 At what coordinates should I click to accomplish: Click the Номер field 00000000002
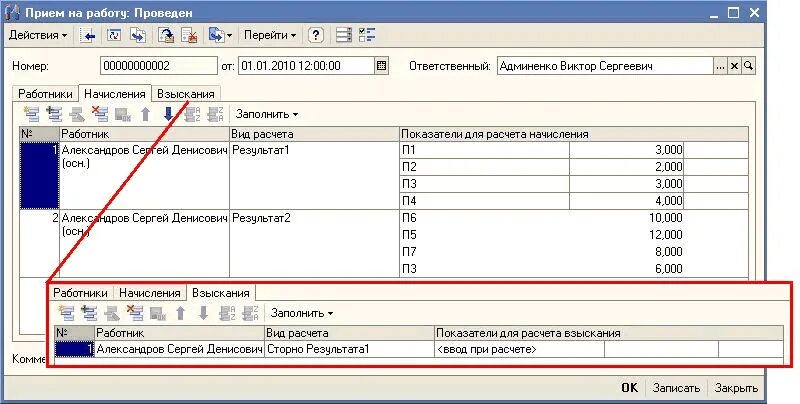coord(159,66)
